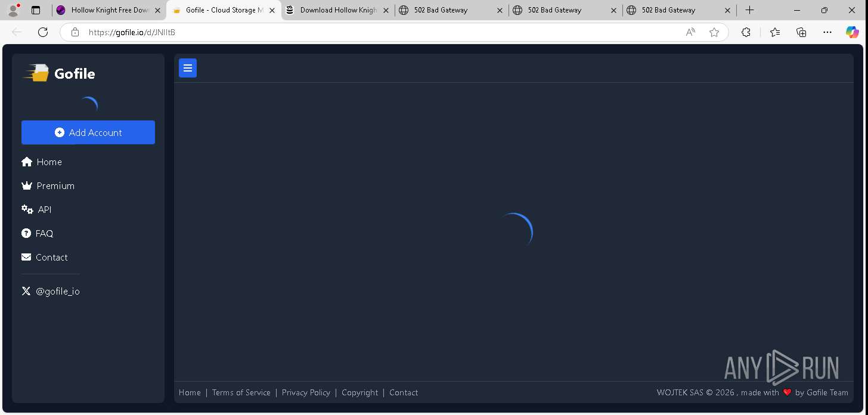Refresh the page with the reload icon
The width and height of the screenshot is (868, 415).
(x=43, y=32)
